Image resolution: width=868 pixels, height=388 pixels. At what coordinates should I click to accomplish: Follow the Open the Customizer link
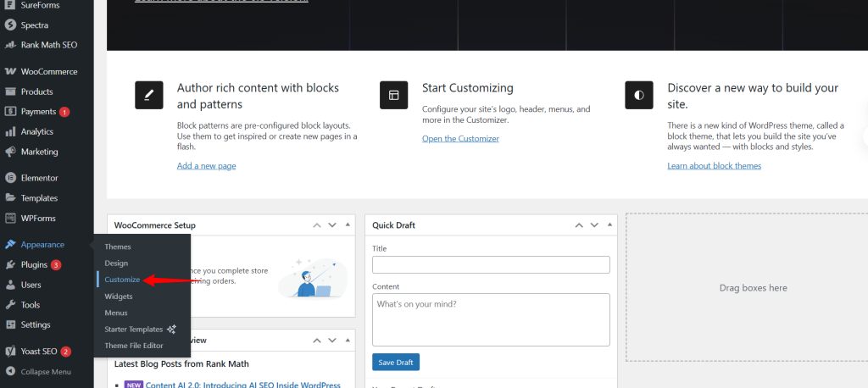(460, 138)
